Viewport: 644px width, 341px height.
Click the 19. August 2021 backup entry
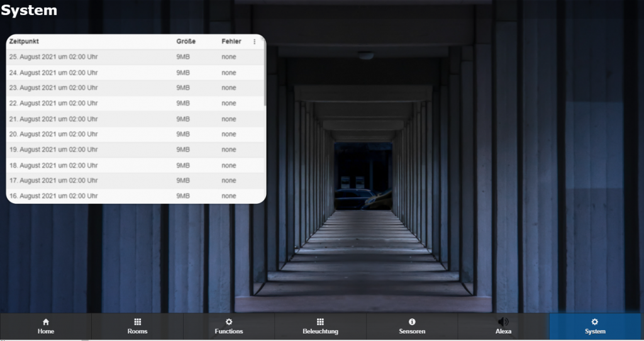53,150
